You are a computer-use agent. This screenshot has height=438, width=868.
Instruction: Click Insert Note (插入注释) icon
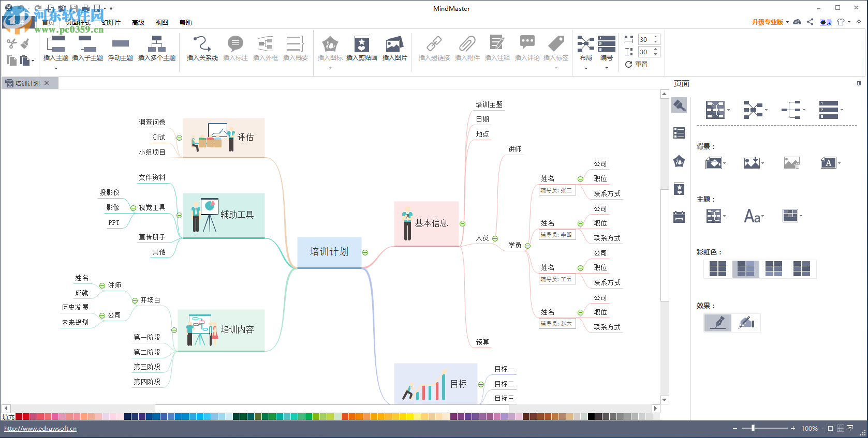tap(497, 43)
